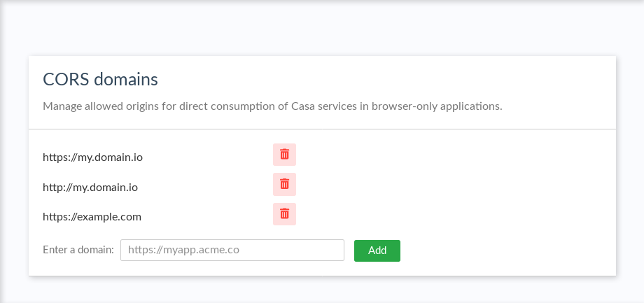Click the divider line below the description
The width and height of the screenshot is (644, 303).
click(x=322, y=129)
